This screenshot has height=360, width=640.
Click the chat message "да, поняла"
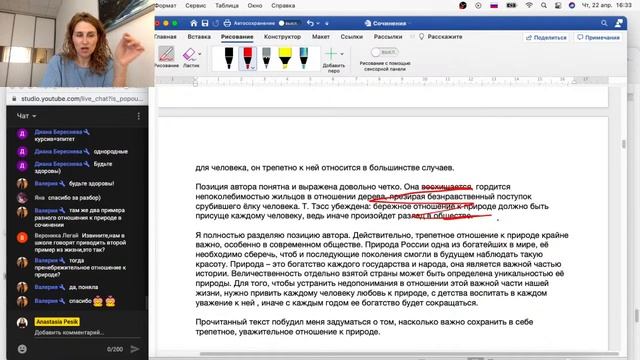click(x=83, y=287)
